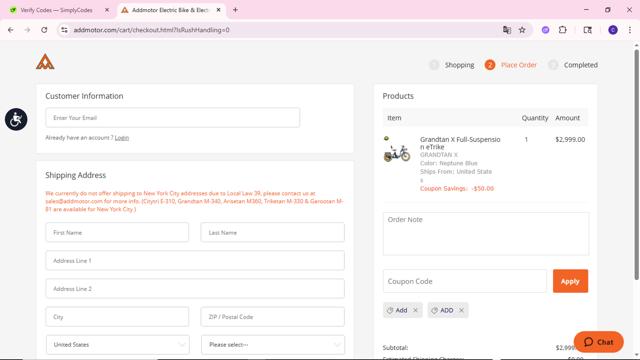
Task: Focus the Order Note text area
Action: 486,233
